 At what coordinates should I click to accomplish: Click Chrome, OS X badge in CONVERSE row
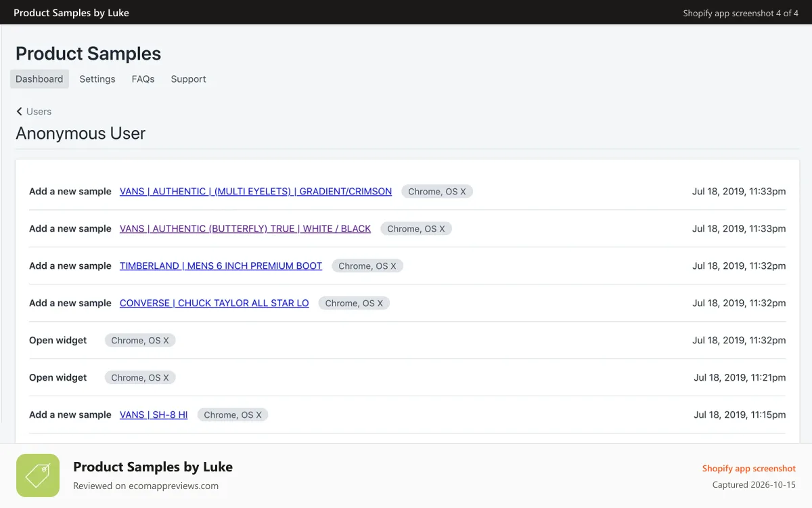pyautogui.click(x=354, y=303)
